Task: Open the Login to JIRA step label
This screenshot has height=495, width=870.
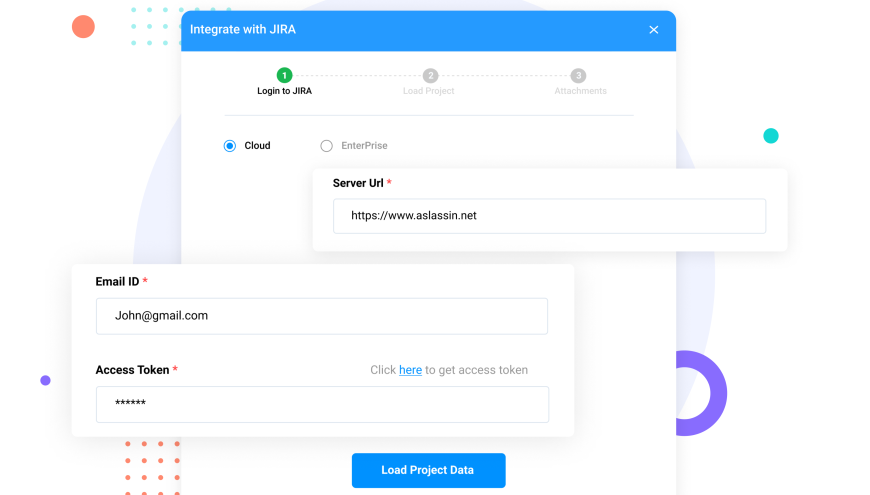Action: (284, 91)
